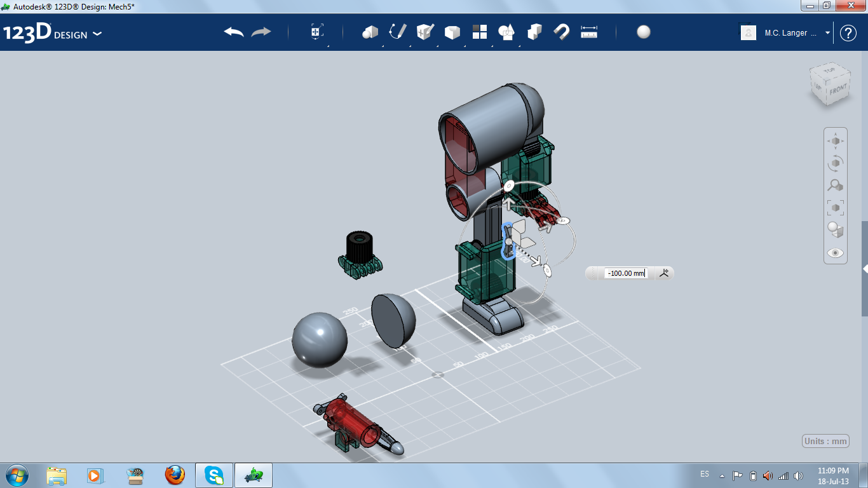
Task: Open the Sketch tool menu
Action: coord(398,32)
